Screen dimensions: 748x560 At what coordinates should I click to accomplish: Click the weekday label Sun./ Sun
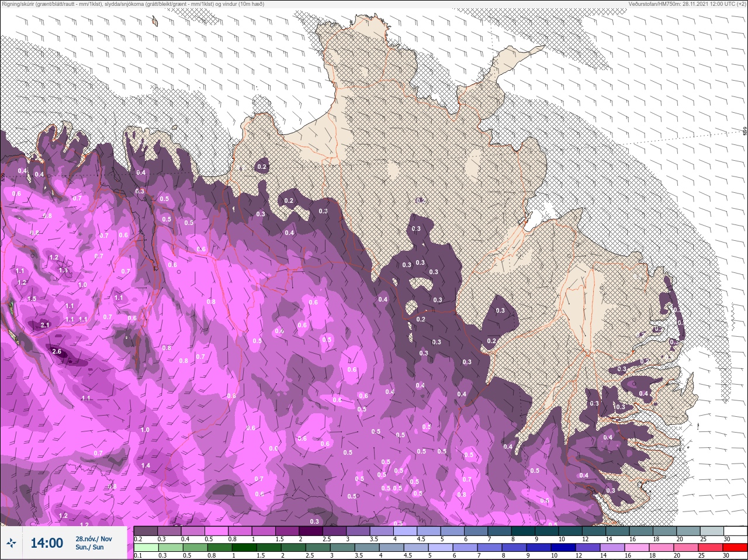pos(89,547)
